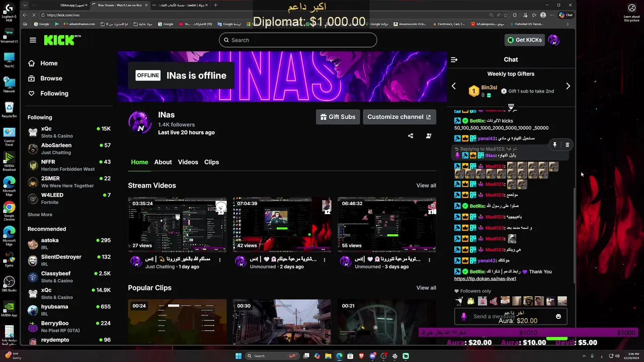Open the Kick hamburger menu

33,40
